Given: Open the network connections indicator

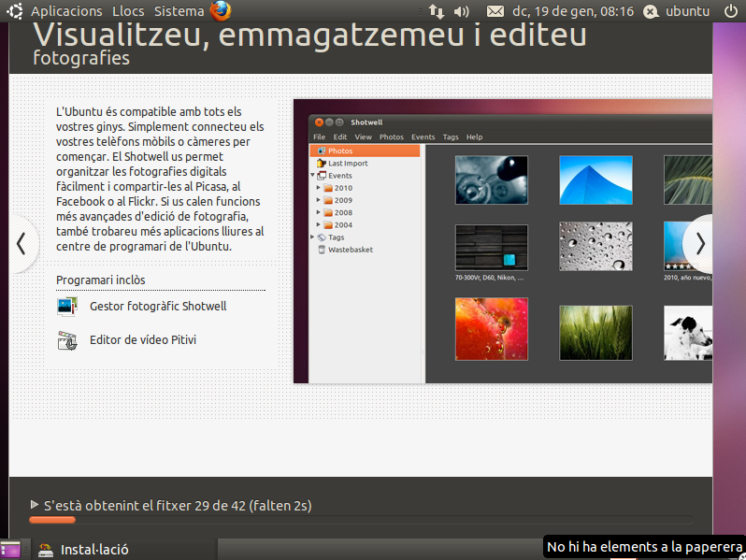Looking at the screenshot, I should tap(437, 11).
